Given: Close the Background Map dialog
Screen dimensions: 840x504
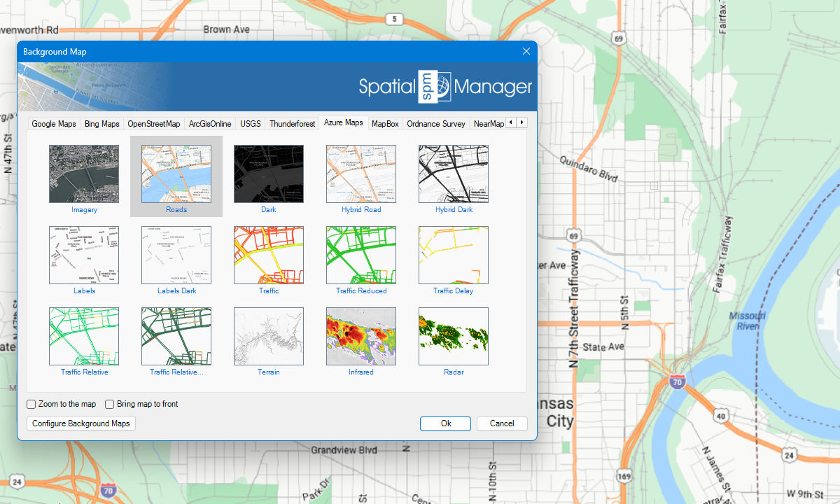Looking at the screenshot, I should click(526, 52).
